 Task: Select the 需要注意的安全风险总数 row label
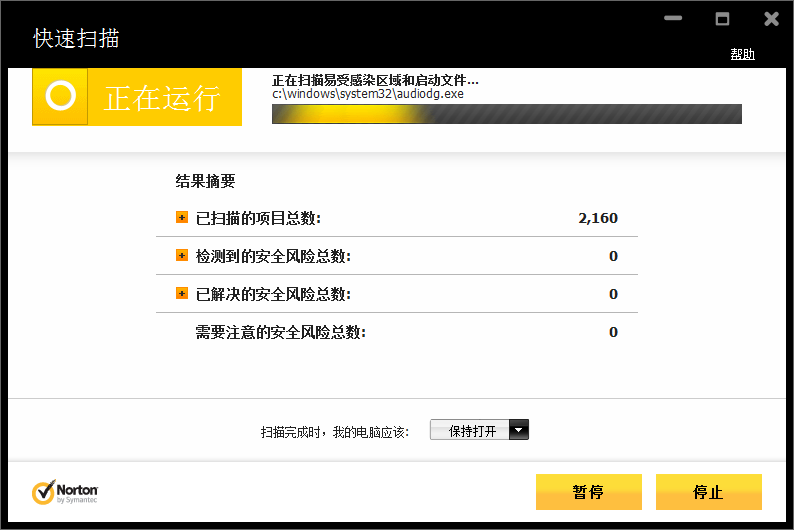tap(281, 332)
